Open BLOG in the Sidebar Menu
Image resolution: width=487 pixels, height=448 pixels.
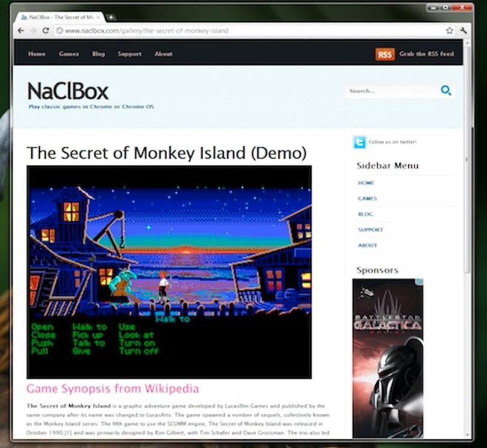(366, 214)
